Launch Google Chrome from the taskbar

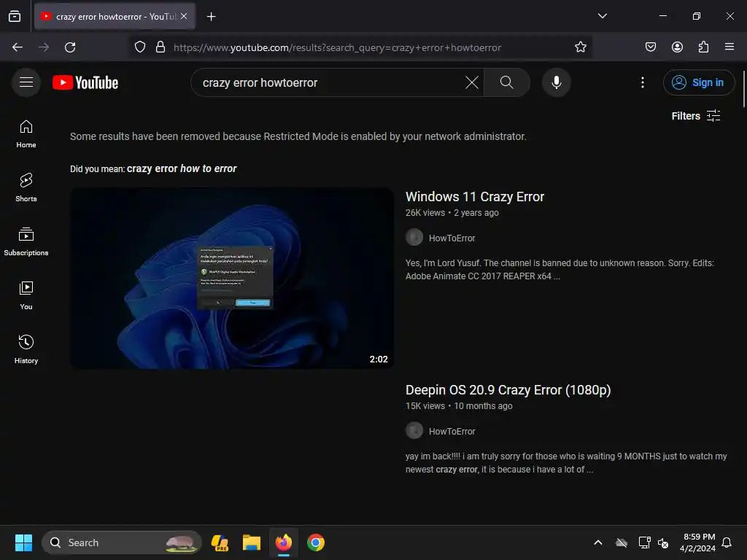click(x=315, y=542)
